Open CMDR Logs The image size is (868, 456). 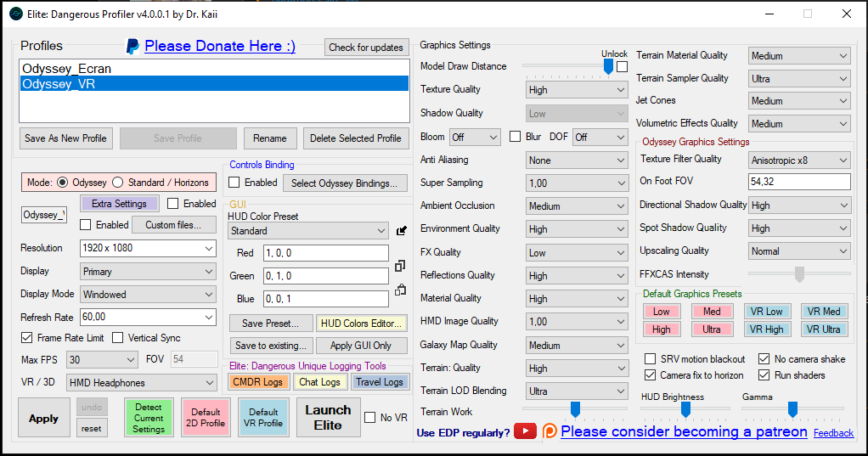[258, 382]
